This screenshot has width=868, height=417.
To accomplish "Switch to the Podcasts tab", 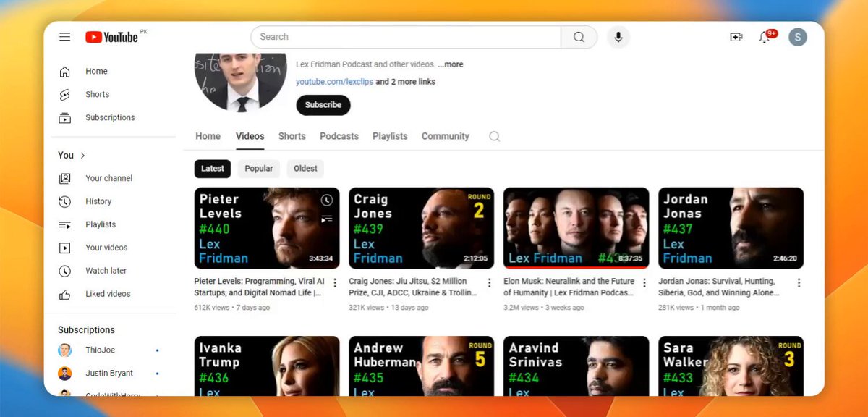I will click(339, 136).
